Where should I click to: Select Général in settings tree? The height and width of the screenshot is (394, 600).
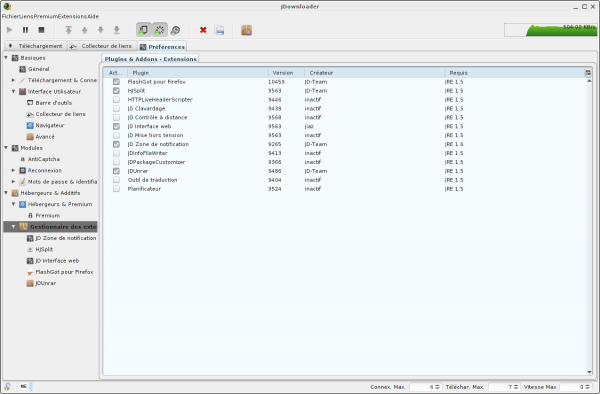34,69
